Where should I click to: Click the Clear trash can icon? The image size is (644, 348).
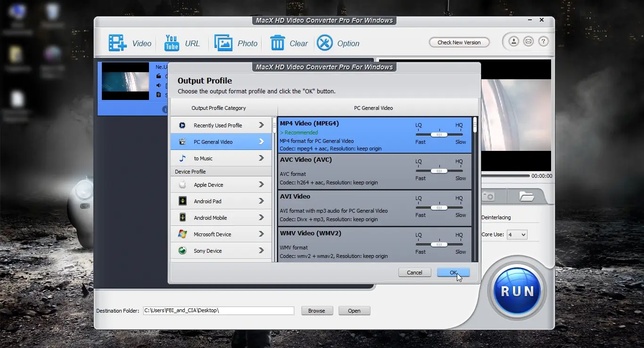point(277,43)
